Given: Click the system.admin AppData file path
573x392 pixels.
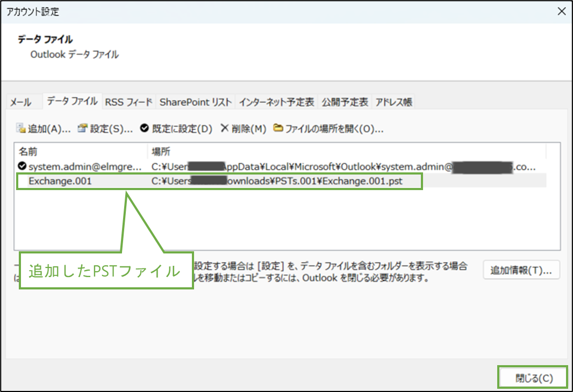Looking at the screenshot, I should coord(343,167).
